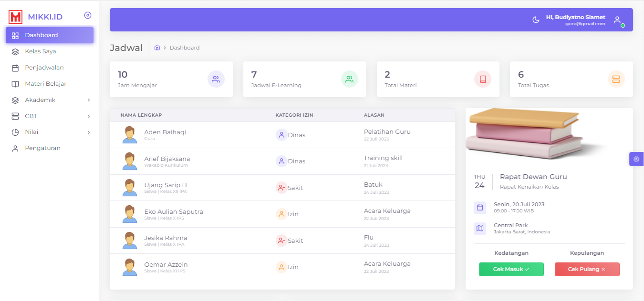
Task: Click the home icon in breadcrumb
Action: (157, 48)
